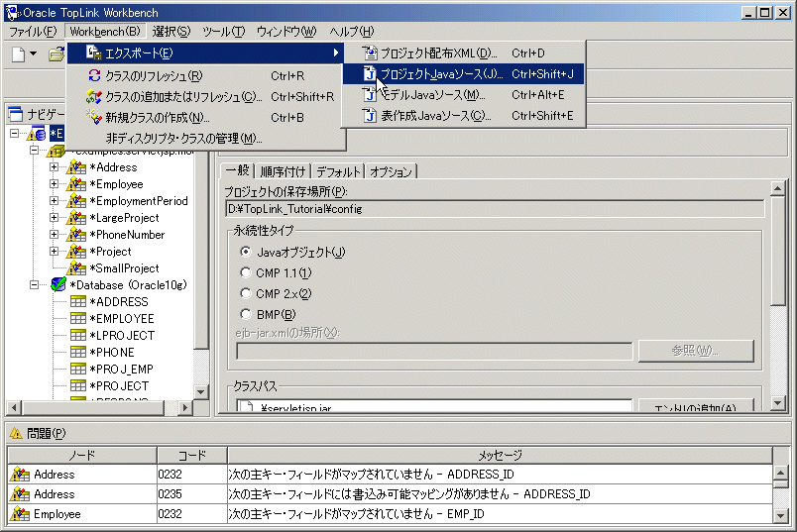
Task: Click the navigator vertical scrollbar down arrow
Action: 201,391
